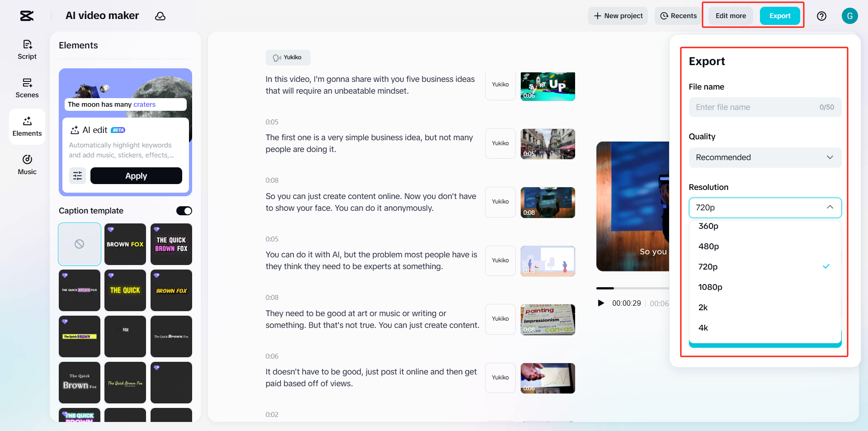Select the no-caption template option

(80, 244)
